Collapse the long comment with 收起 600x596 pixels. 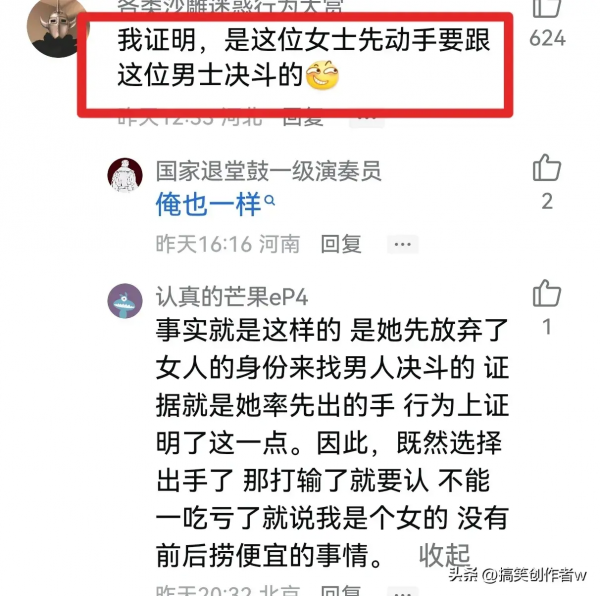[x=444, y=555]
